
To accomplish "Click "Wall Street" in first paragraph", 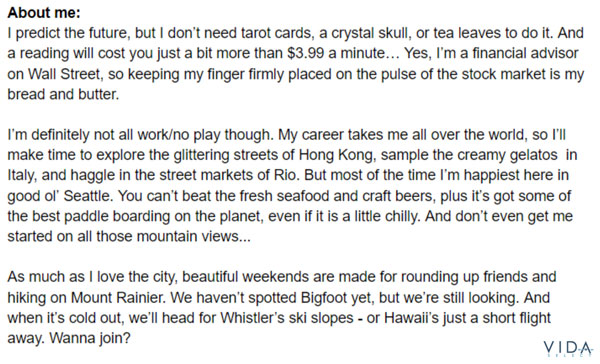I will [x=64, y=73].
